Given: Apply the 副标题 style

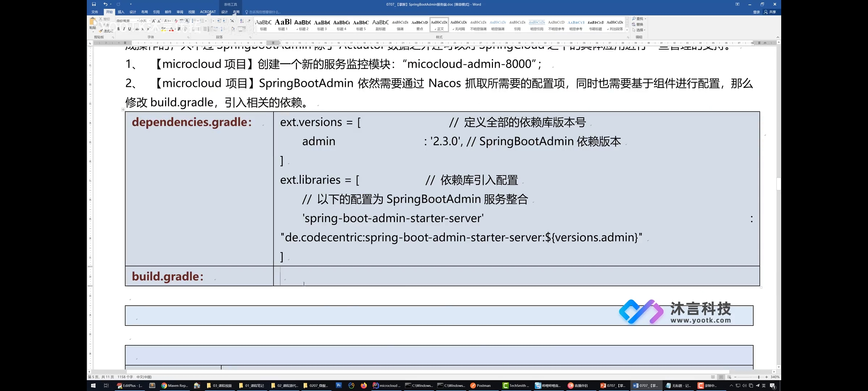Looking at the screenshot, I should (380, 25).
